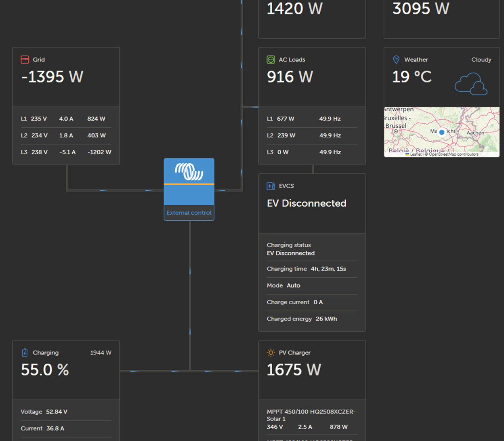
Task: Click Grid L1 power 824 W
Action: [96, 119]
